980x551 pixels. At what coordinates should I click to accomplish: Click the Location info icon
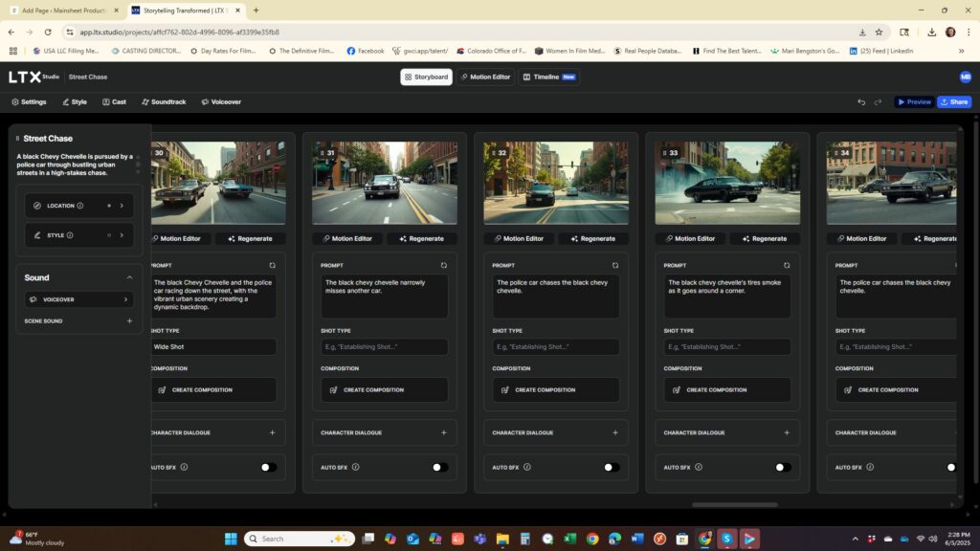point(79,206)
